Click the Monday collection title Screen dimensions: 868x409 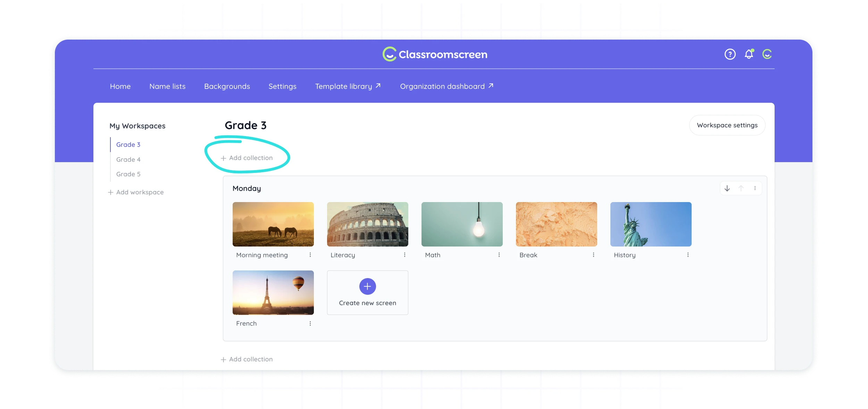247,188
